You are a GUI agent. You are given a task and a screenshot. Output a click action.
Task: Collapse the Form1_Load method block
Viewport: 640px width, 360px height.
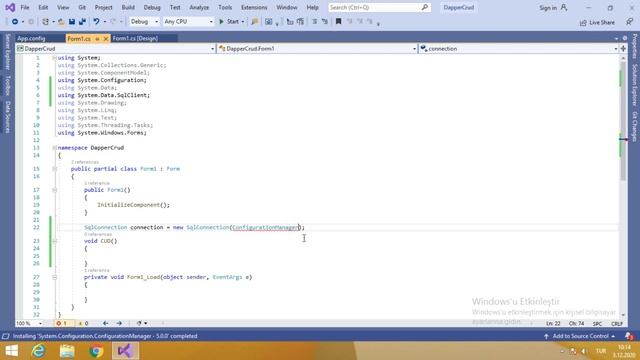click(54, 277)
